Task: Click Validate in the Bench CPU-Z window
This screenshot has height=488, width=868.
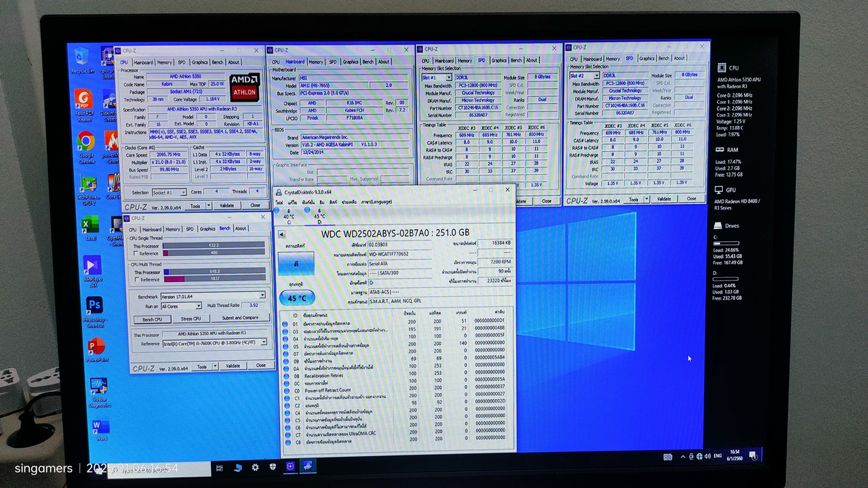Action: pos(233,366)
